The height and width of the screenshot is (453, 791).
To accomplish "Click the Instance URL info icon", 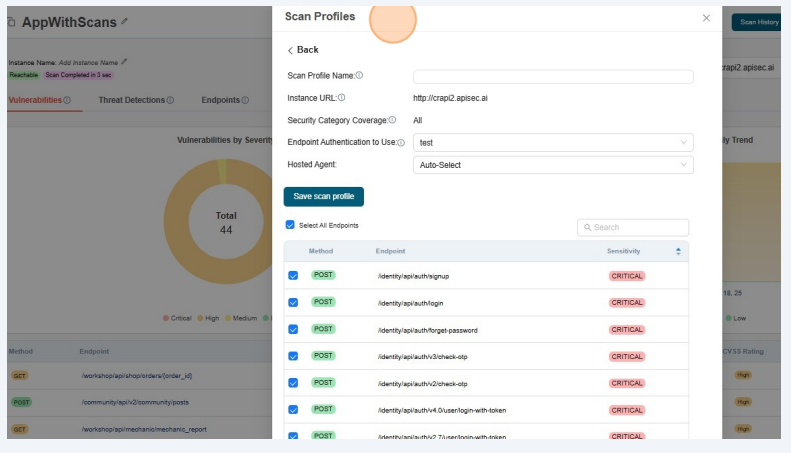I will point(342,98).
